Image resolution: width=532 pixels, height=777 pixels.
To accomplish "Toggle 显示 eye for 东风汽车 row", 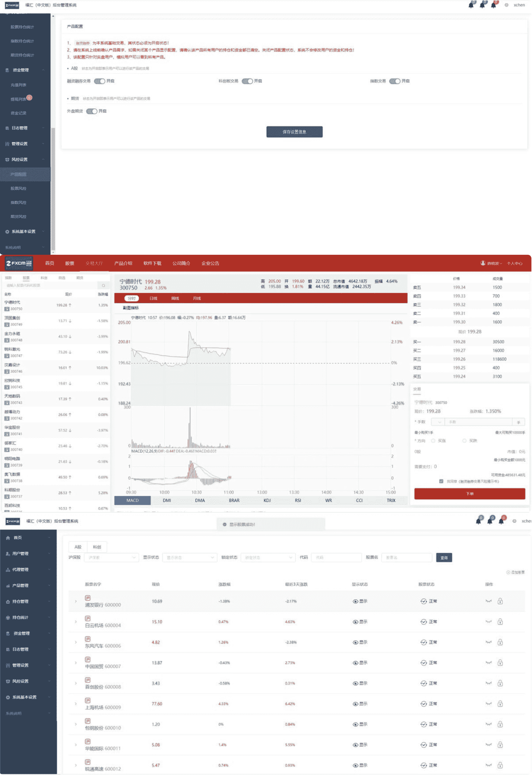I will (355, 643).
